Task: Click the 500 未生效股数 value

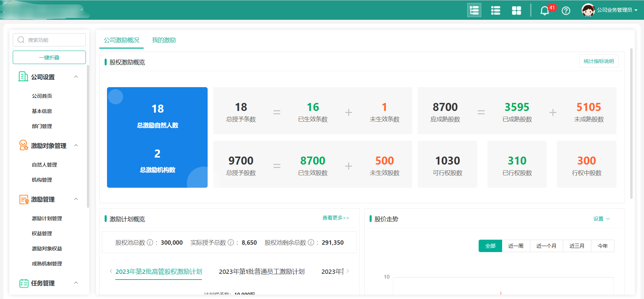Action: click(x=384, y=161)
